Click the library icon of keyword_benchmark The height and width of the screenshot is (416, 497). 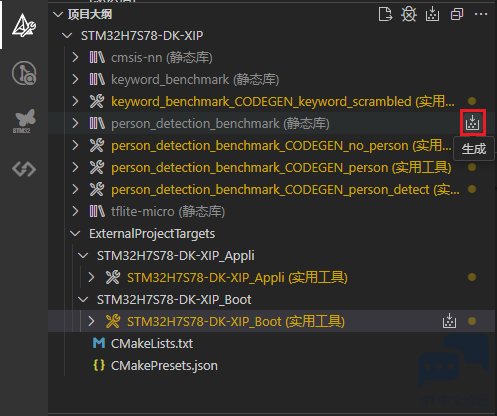tap(97, 79)
